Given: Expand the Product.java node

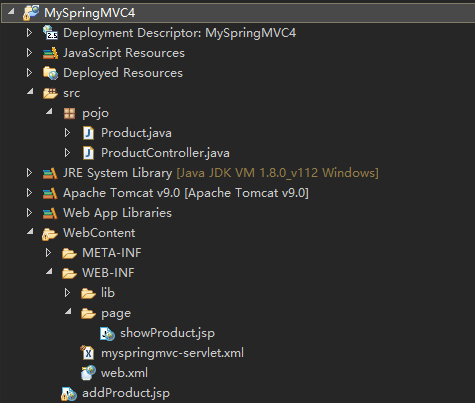Looking at the screenshot, I should 67,133.
